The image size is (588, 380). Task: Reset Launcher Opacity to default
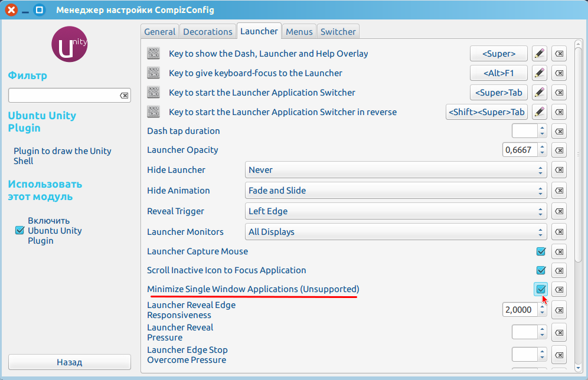click(559, 150)
